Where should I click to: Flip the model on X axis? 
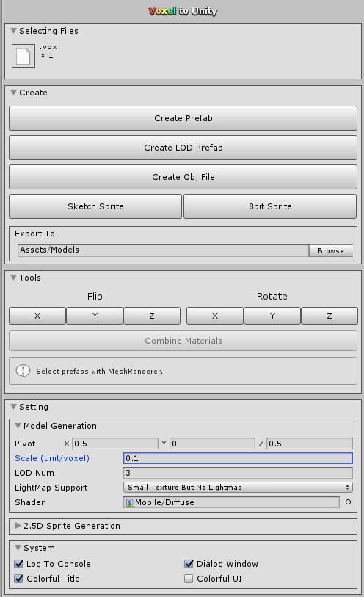(37, 316)
